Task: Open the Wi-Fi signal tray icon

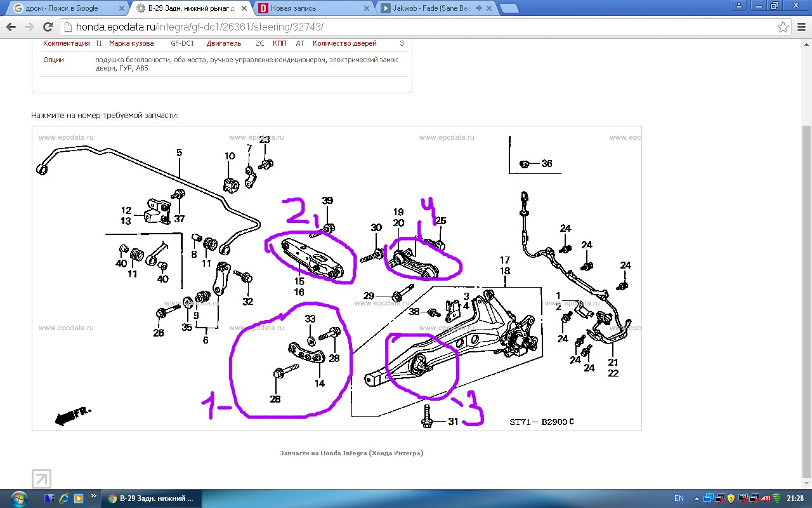Action: tap(777, 498)
